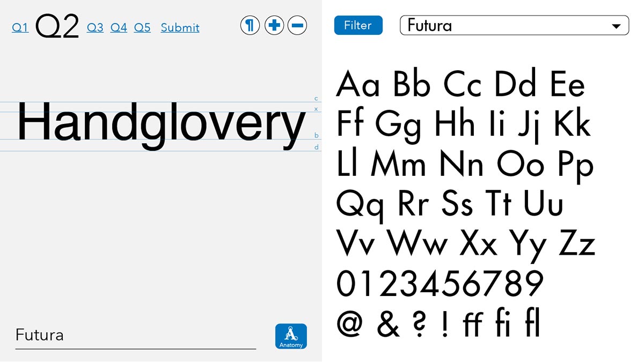Expand the Futura font dropdown arrow
This screenshot has height=362, width=644.
click(616, 26)
